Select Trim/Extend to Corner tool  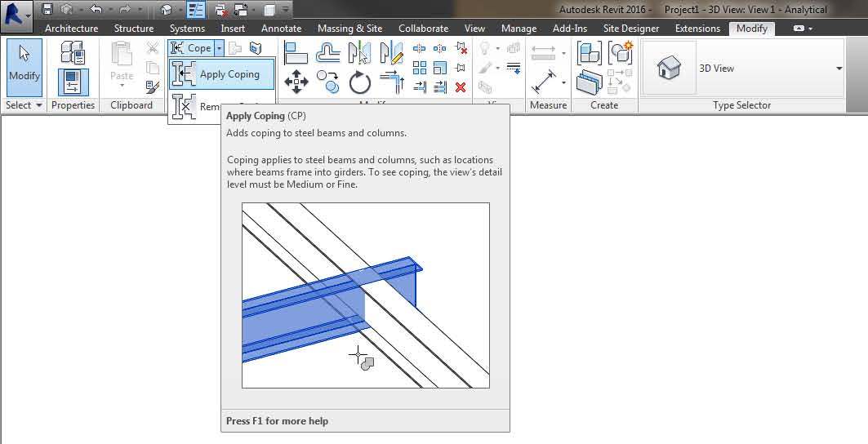392,82
